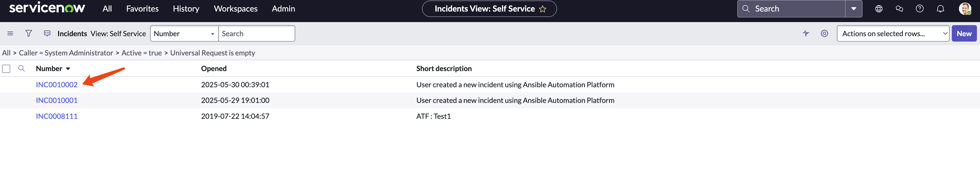Screen dimensions: 980x175
Task: Open the Favorites menu
Action: 142,9
